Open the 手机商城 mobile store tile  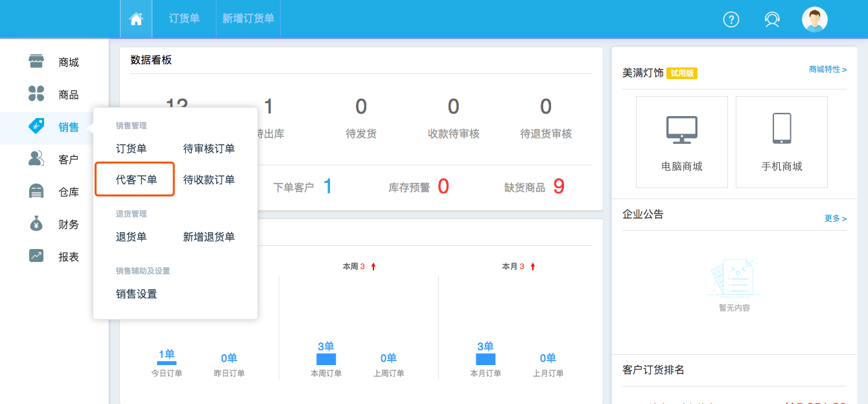click(782, 142)
